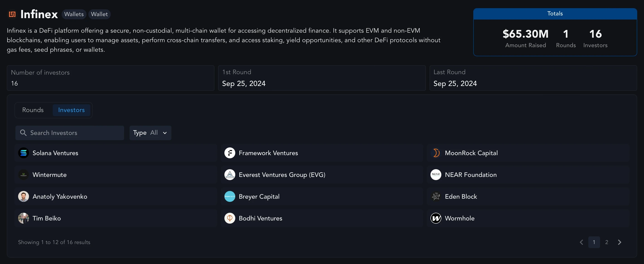644x264 pixels.
Task: Go to next page with right chevron
Action: click(619, 242)
